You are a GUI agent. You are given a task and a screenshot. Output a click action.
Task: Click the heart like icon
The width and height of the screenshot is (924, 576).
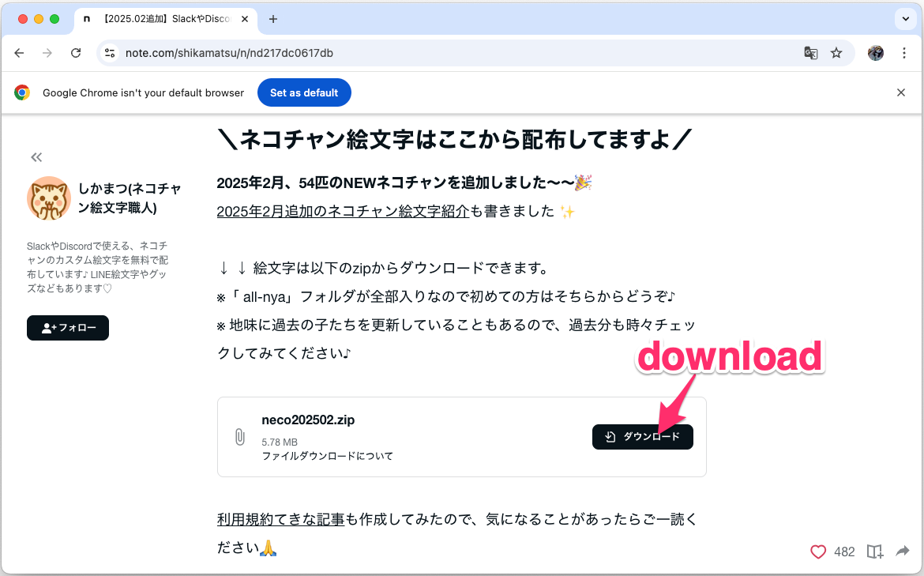coord(818,552)
